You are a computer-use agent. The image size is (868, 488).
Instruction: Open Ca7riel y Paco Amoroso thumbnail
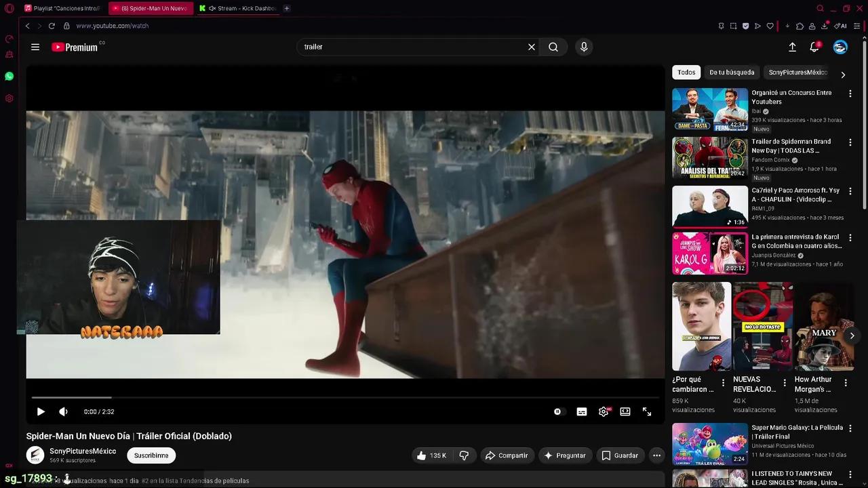point(710,206)
